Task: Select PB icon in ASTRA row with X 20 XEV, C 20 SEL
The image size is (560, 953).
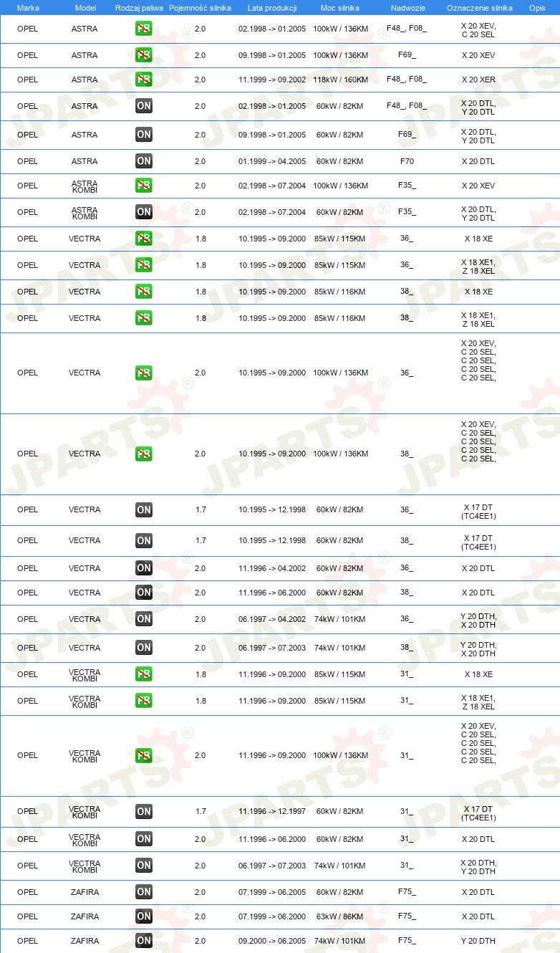Action: [144, 29]
